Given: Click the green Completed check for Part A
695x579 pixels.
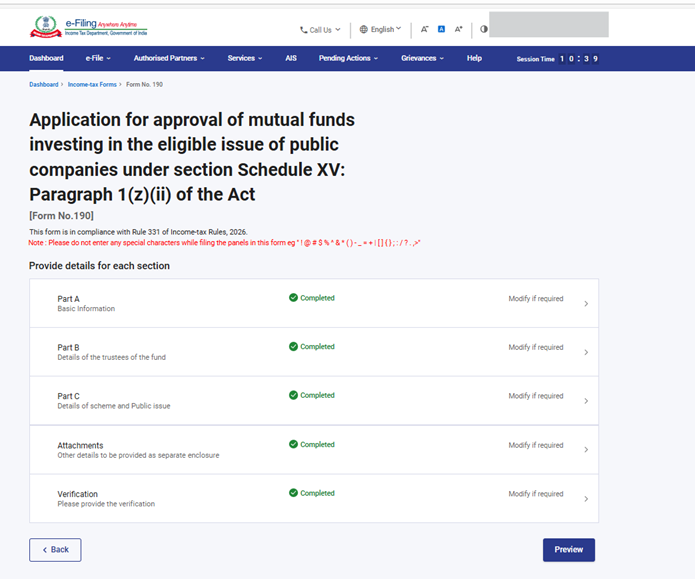Looking at the screenshot, I should pos(294,298).
